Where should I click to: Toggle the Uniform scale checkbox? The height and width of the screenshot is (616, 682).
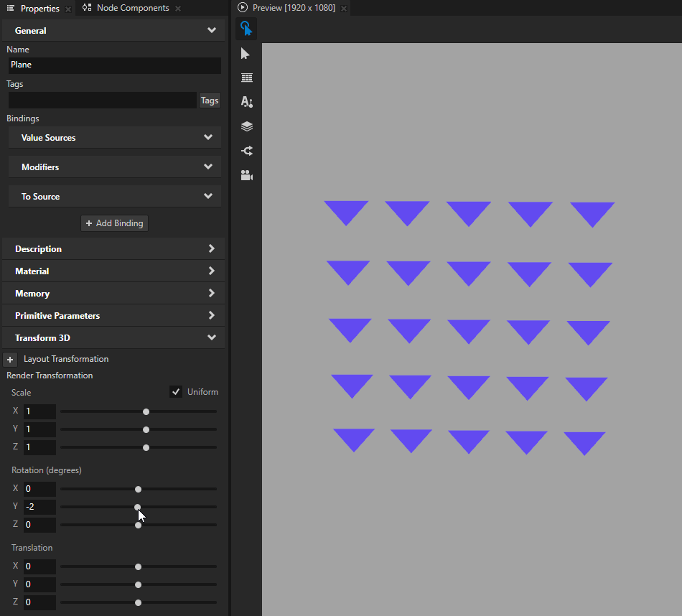[176, 391]
